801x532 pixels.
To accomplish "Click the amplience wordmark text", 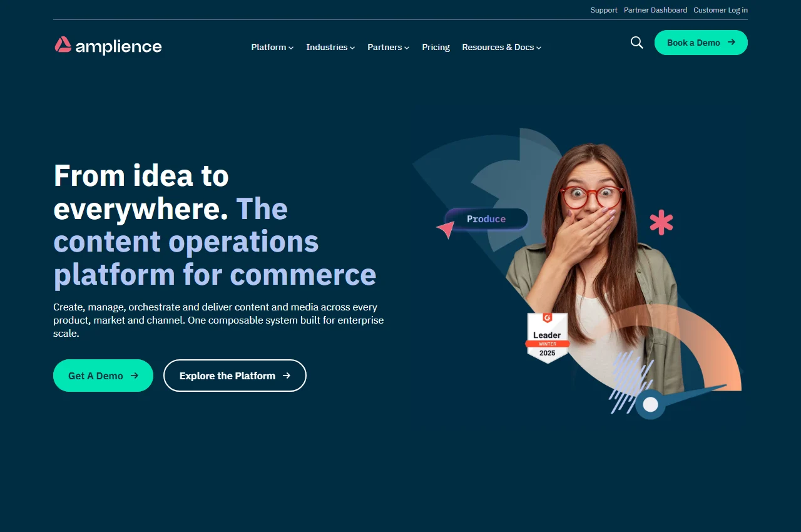I will pos(118,46).
